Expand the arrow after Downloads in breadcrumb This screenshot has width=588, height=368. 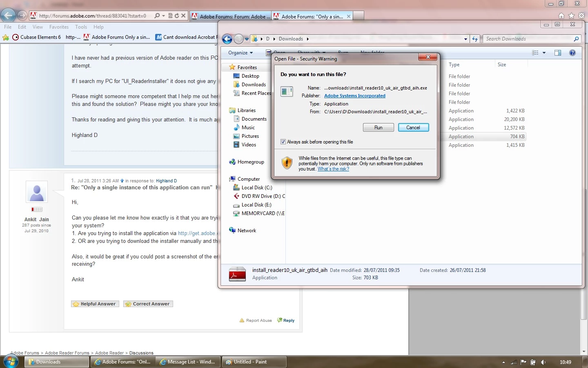click(307, 39)
